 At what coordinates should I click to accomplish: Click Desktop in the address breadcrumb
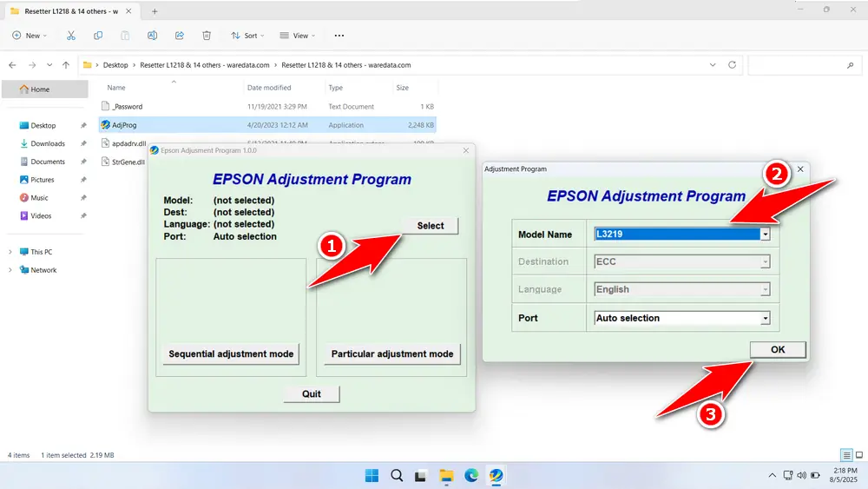click(115, 65)
